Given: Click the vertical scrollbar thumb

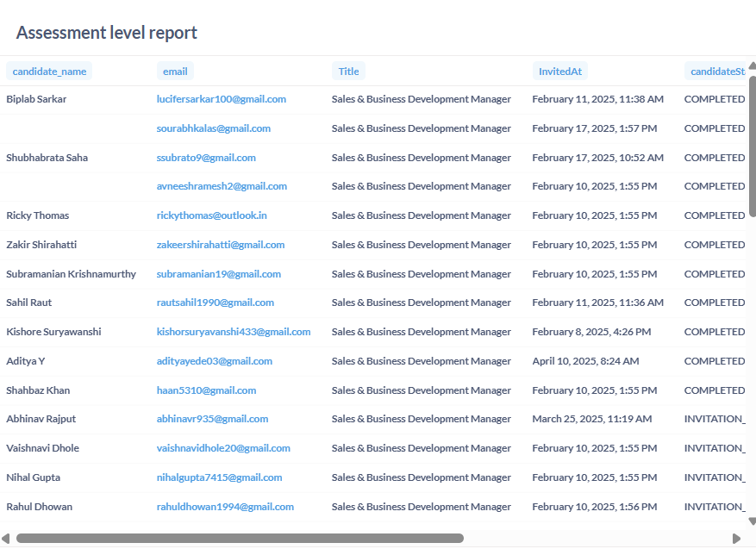Looking at the screenshot, I should [753, 147].
